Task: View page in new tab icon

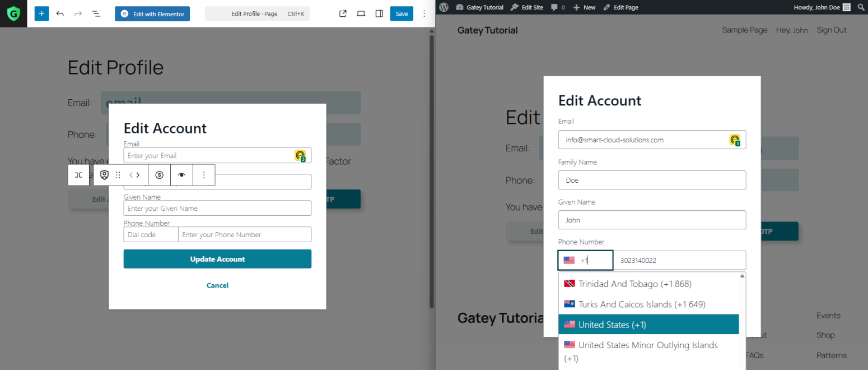Action: [x=343, y=13]
